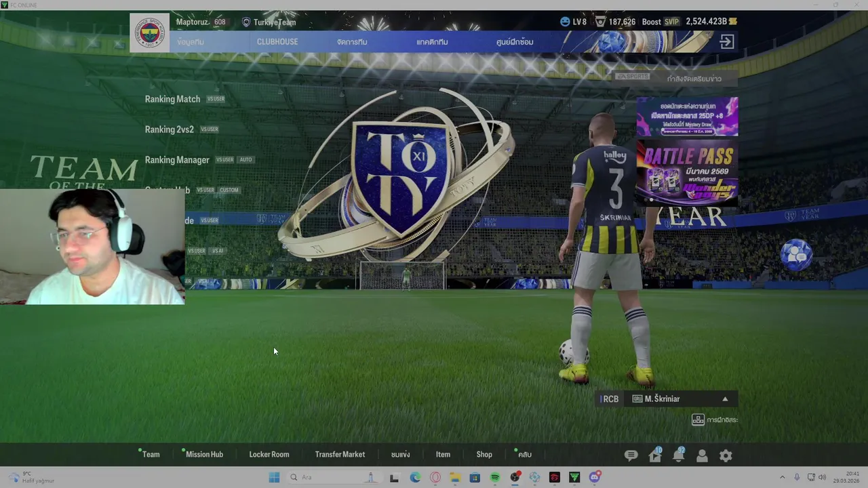The image size is (868, 488).
Task: Click the Maptoruz manager name
Action: (193, 22)
